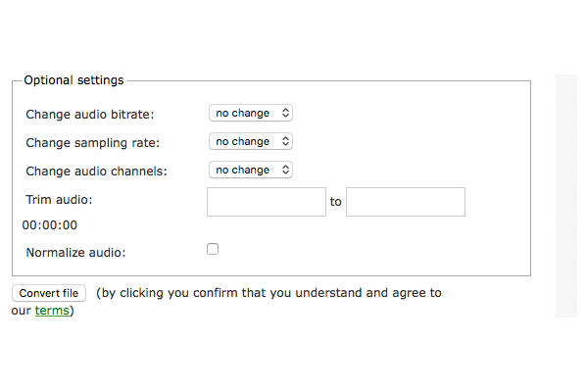588x392 pixels.
Task: Click the grey side panel on right
Action: (x=566, y=196)
